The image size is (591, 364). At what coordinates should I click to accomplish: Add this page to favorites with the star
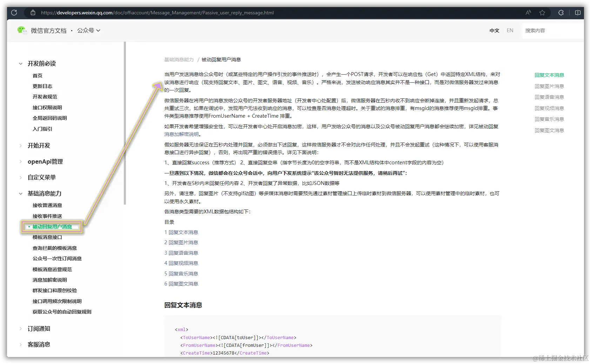pyautogui.click(x=542, y=13)
